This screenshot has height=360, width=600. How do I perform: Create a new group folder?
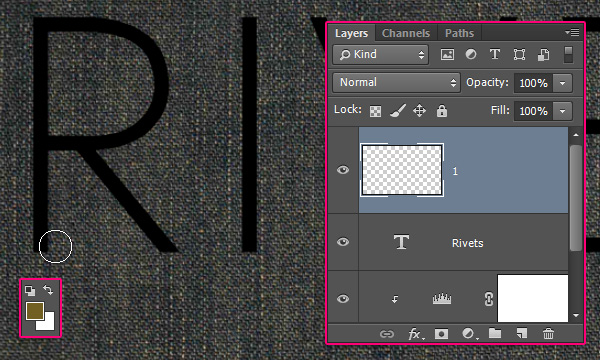(x=495, y=334)
